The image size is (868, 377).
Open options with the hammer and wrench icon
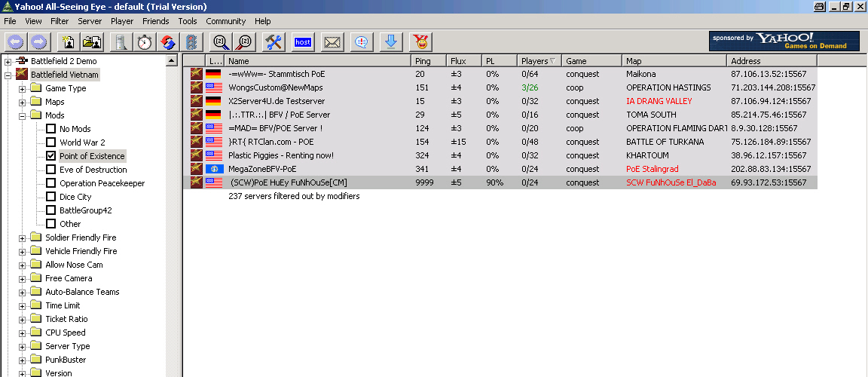click(x=273, y=42)
